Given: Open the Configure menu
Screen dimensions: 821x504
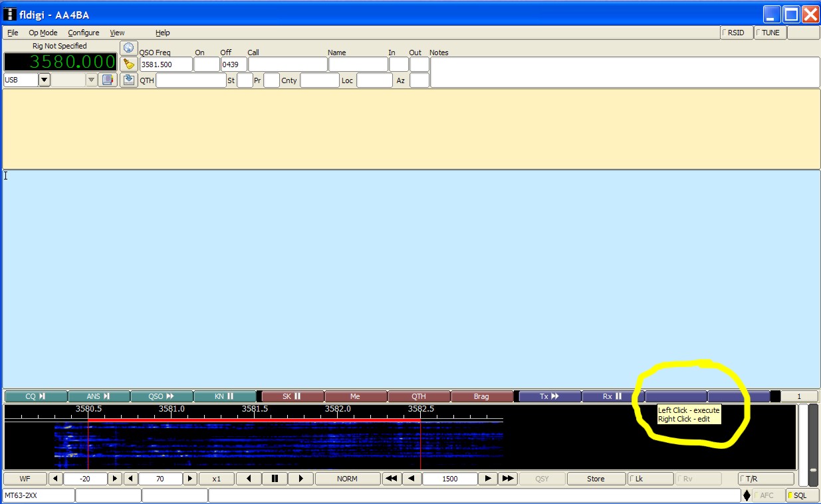Looking at the screenshot, I should tap(84, 33).
